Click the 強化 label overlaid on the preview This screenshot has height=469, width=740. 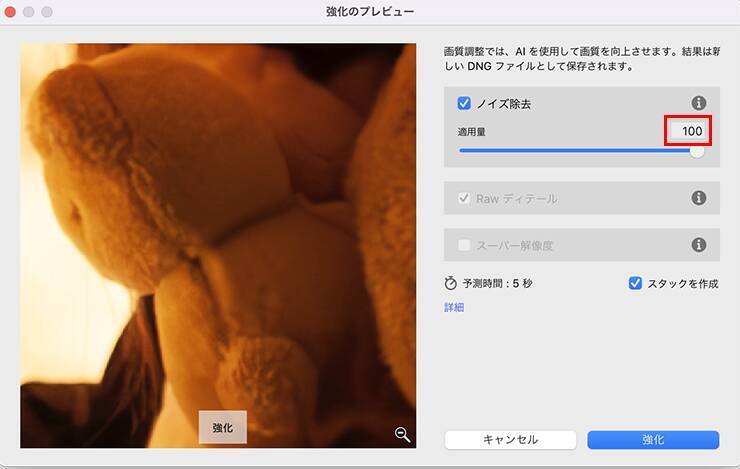tap(222, 427)
